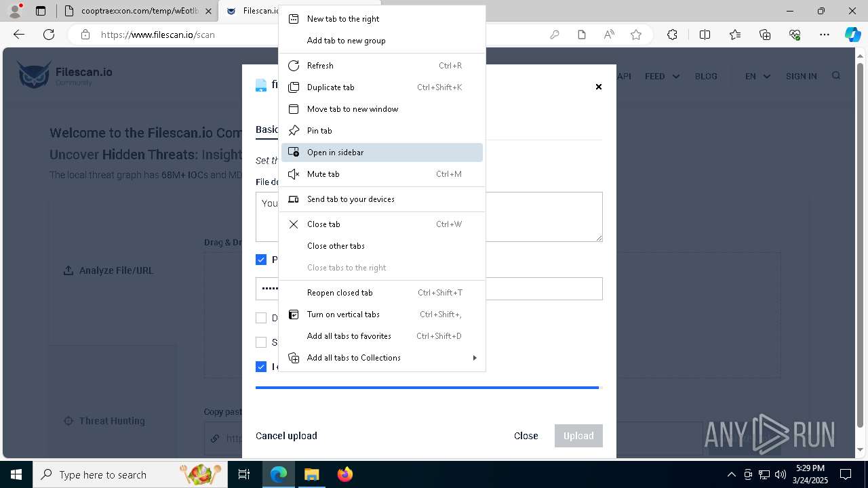The image size is (868, 488).
Task: Click the dialog Close button
Action: point(526,436)
